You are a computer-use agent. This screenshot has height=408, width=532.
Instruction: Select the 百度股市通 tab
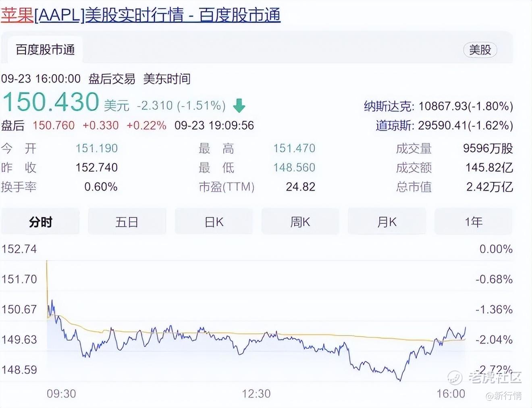[x=45, y=50]
